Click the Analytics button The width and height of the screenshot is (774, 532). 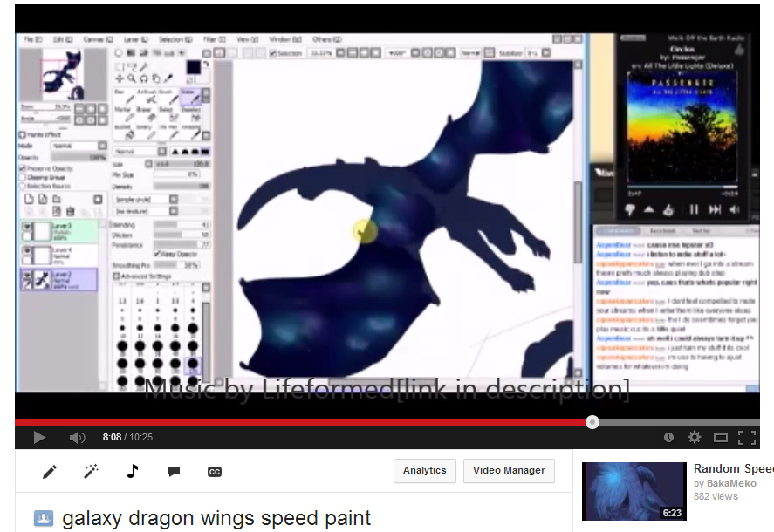pos(424,471)
